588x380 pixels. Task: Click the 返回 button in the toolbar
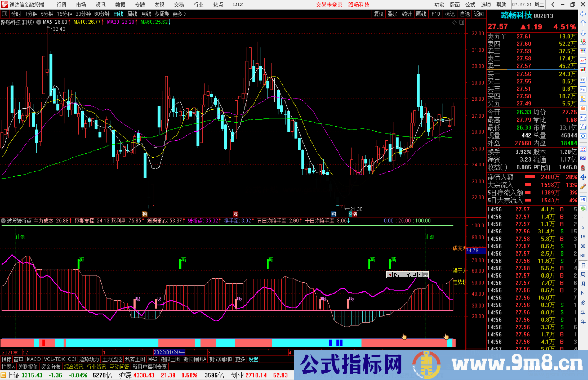(x=478, y=14)
